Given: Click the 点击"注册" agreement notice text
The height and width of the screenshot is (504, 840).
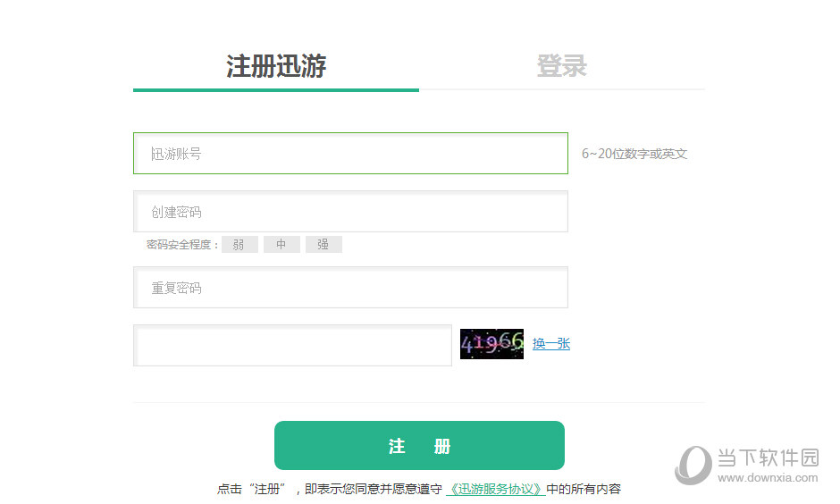Looking at the screenshot, I should click(x=329, y=489).
